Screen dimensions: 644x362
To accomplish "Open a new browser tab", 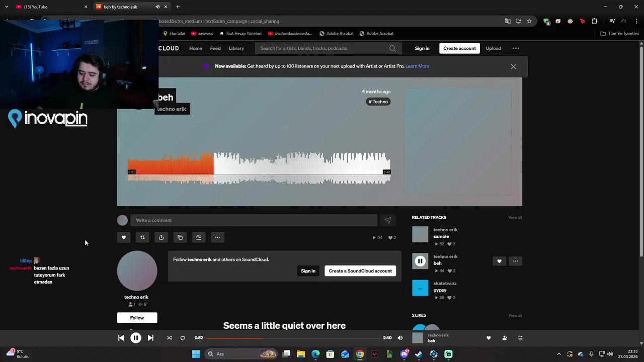I will (x=178, y=7).
